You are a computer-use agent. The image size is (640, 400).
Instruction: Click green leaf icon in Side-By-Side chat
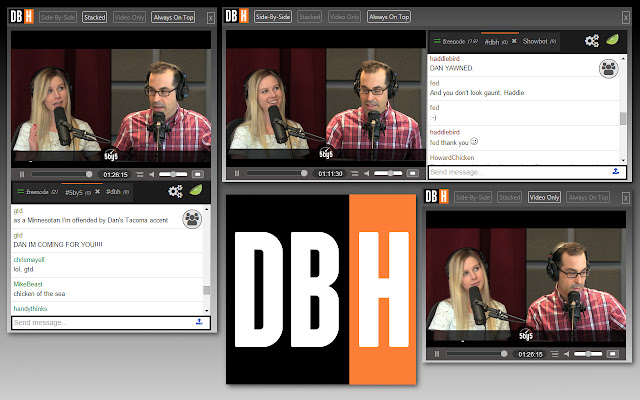tap(612, 39)
